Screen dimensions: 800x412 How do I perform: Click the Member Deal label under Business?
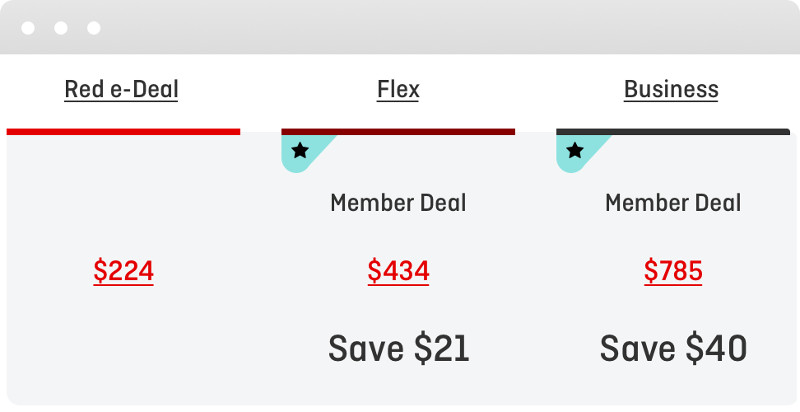tap(673, 203)
